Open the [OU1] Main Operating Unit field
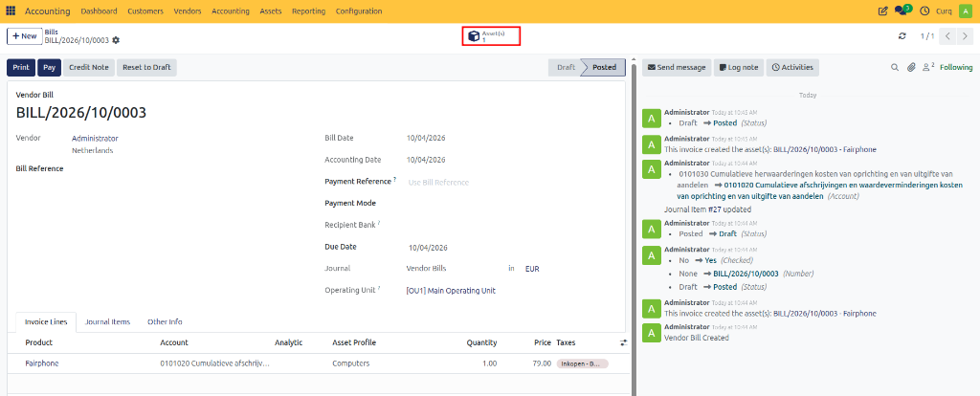Screen dimensions: 980x396 (x=452, y=291)
